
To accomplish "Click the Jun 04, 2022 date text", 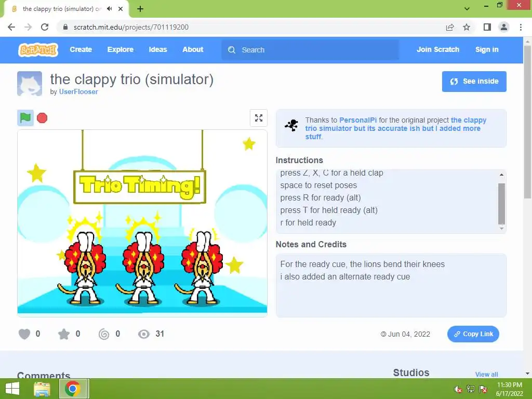I will (409, 334).
